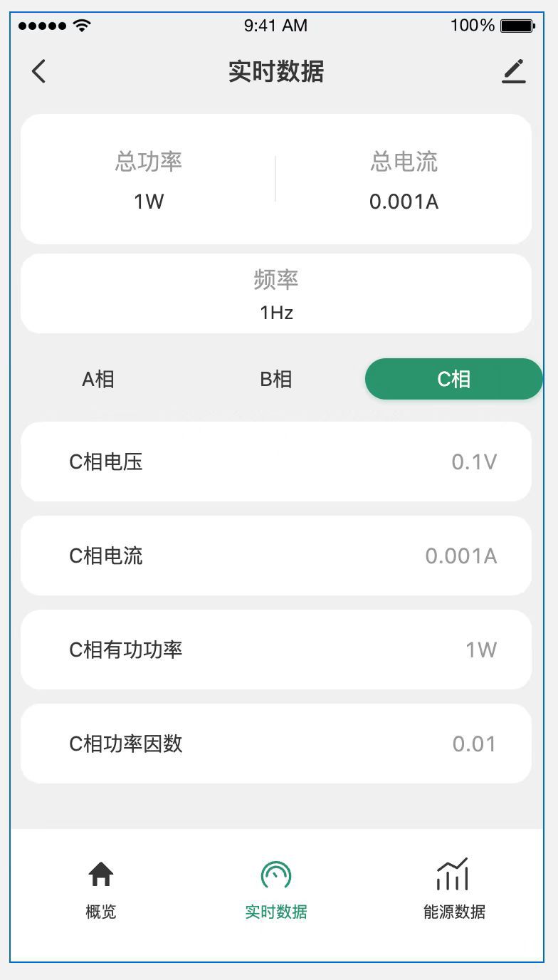This screenshot has width=558, height=980.
Task: Select the C相 phase tab
Action: 453,379
